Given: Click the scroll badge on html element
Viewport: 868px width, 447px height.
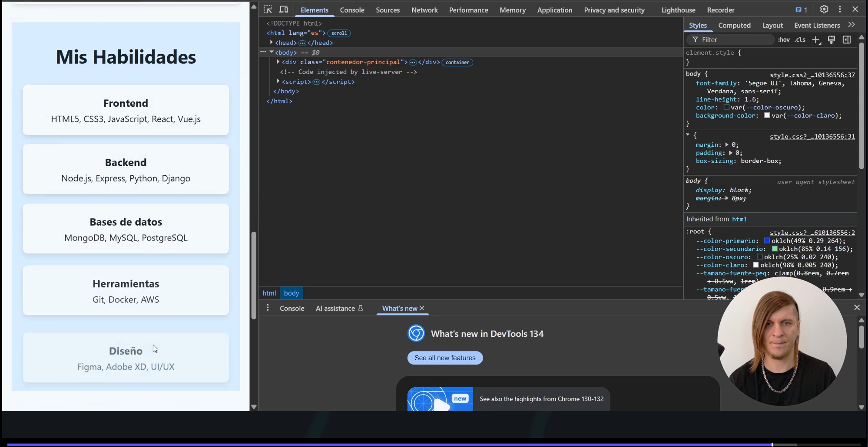Looking at the screenshot, I should coord(339,33).
